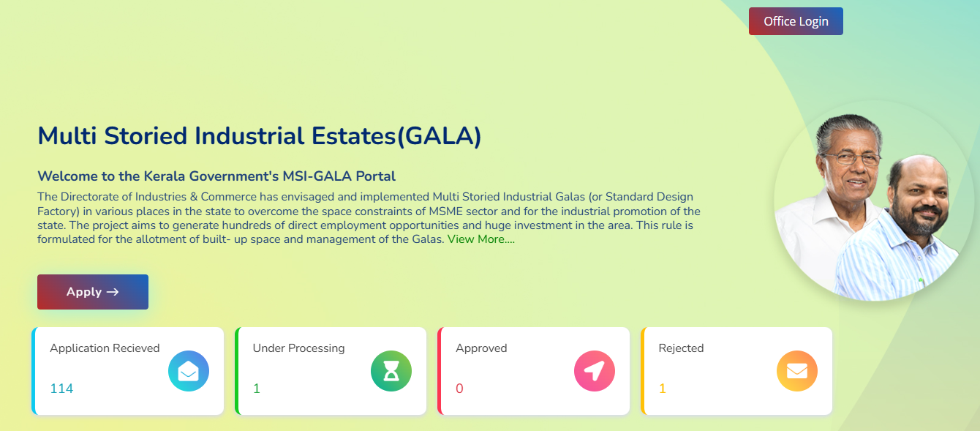Select the Under Processing card label
This screenshot has width=980, height=431.
[x=298, y=348]
